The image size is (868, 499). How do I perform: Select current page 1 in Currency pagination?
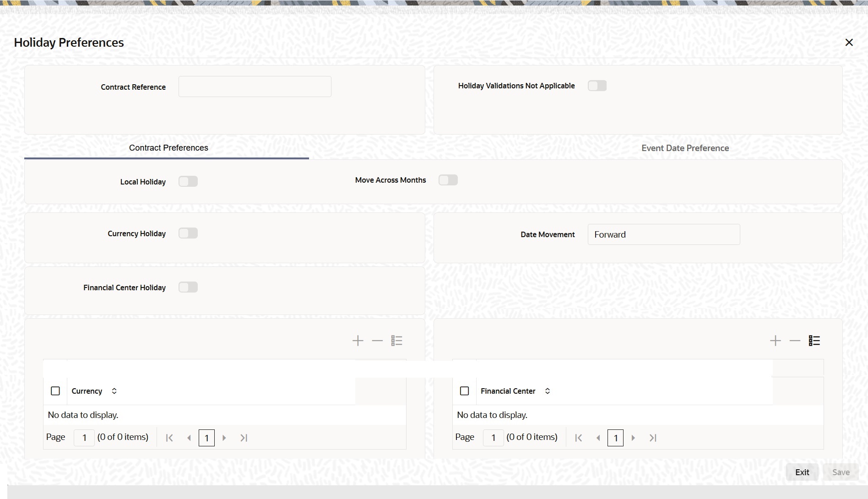(x=207, y=438)
